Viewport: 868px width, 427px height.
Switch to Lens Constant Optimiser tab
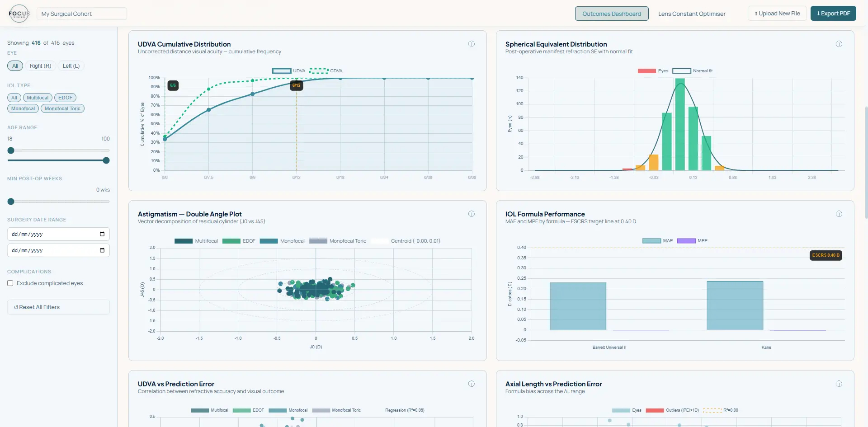(691, 14)
